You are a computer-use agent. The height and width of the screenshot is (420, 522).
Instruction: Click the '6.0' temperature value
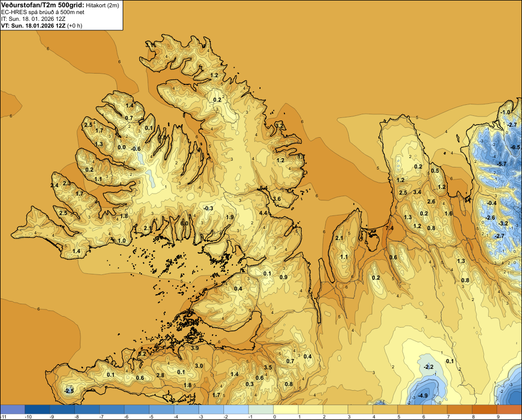[x=184, y=223]
